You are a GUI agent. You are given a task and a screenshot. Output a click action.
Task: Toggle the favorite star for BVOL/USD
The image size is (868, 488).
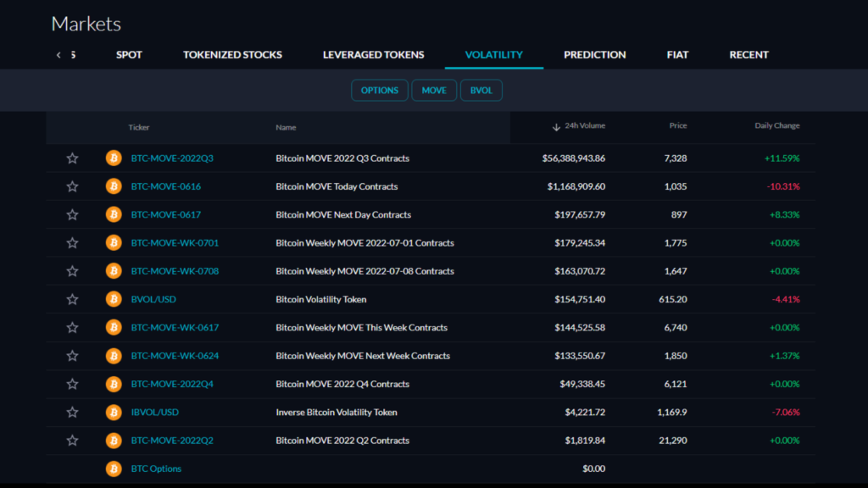[x=72, y=299]
